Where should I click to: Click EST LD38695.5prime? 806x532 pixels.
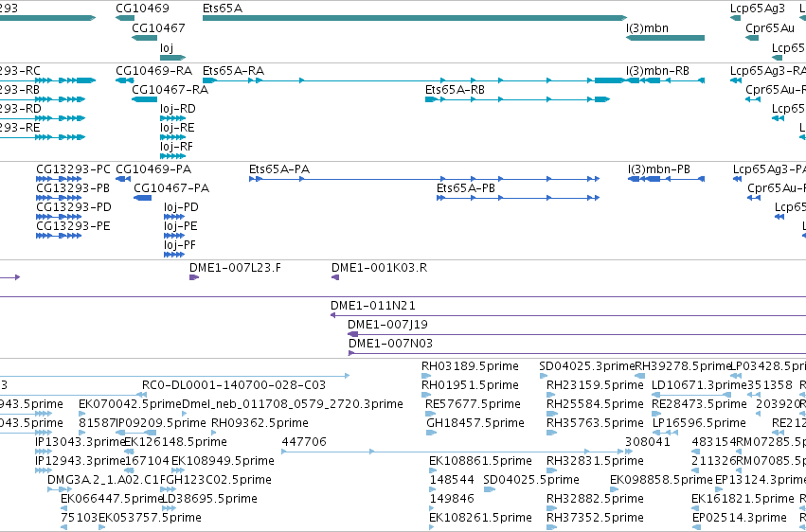point(209,499)
